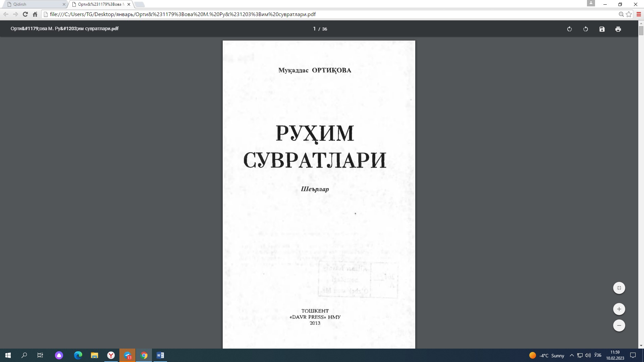Launch Chrome from the taskbar
644x362 pixels.
point(144,355)
